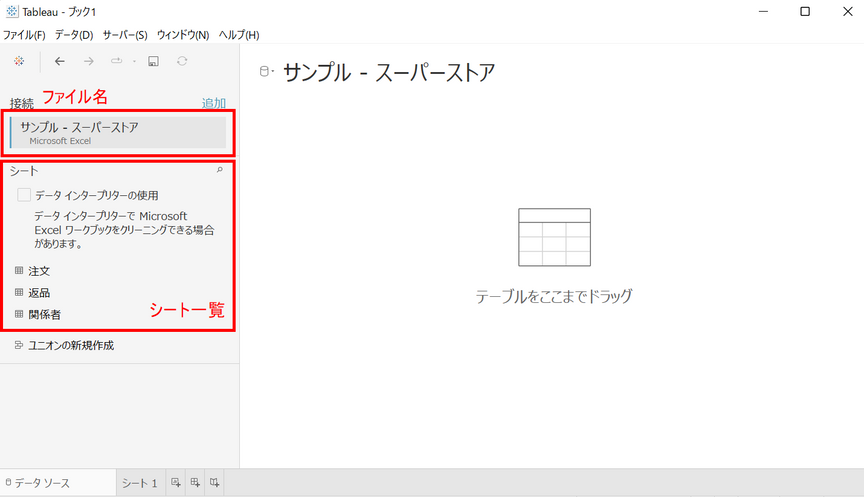Click 接続 section label

pos(21,103)
